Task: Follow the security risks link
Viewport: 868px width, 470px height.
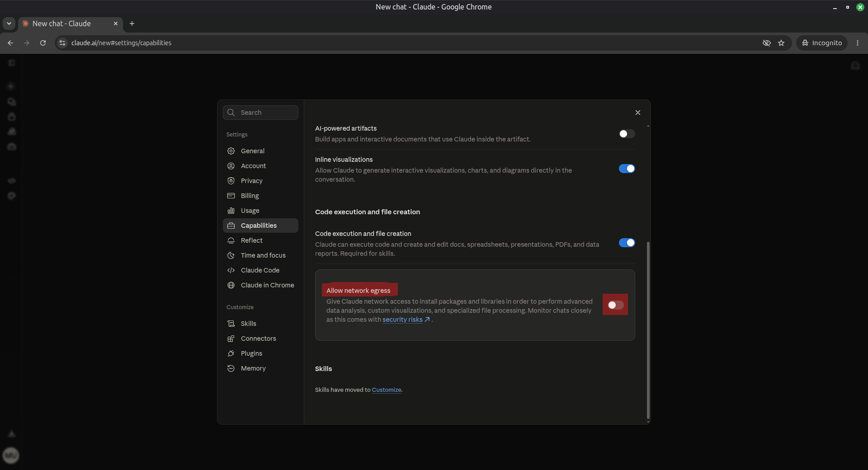Action: pyautogui.click(x=406, y=320)
